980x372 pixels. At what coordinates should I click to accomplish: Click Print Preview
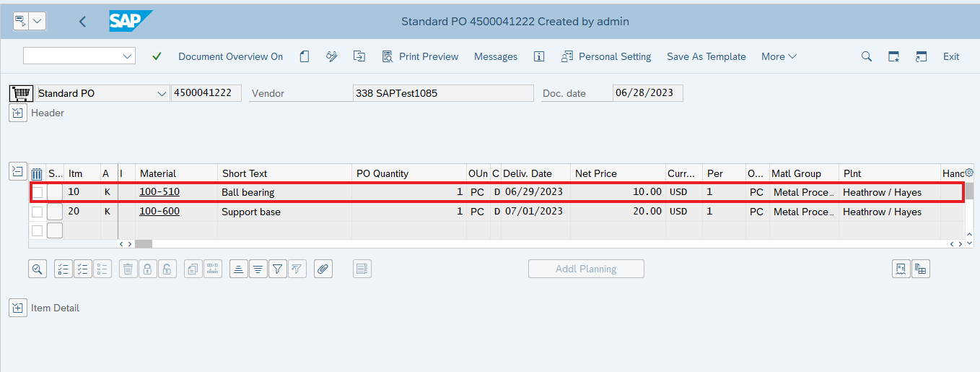[x=429, y=56]
